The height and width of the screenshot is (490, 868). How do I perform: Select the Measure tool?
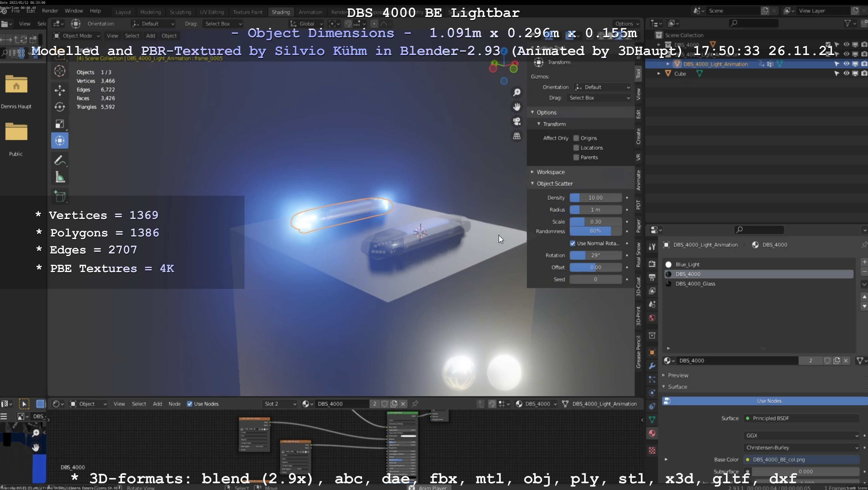(60, 177)
